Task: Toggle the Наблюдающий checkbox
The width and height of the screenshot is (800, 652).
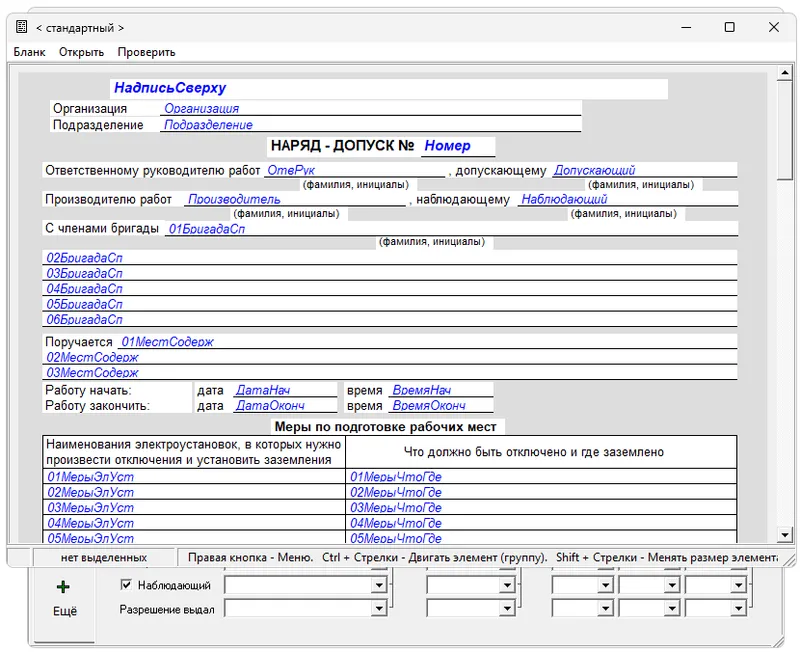Action: click(126, 585)
